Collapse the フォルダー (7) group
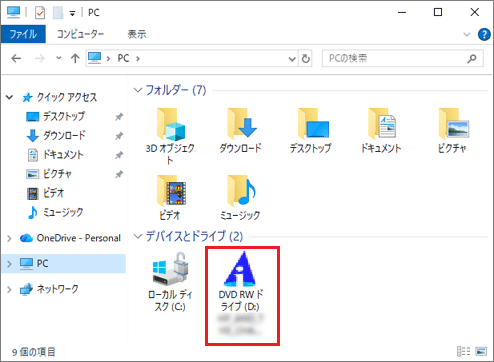The height and width of the screenshot is (362, 494). (x=138, y=90)
